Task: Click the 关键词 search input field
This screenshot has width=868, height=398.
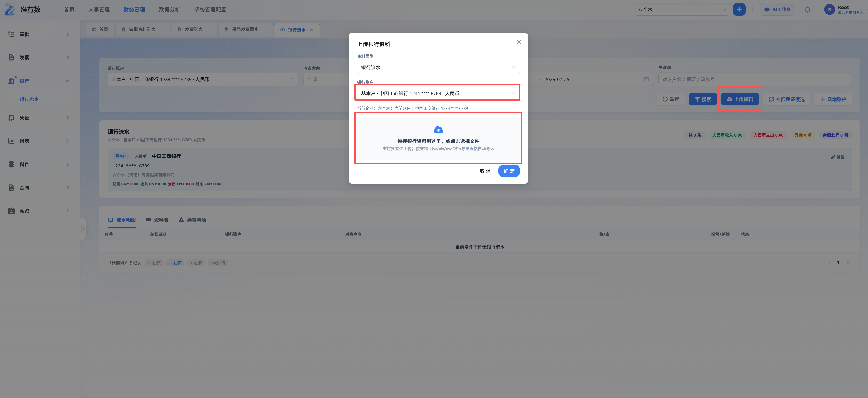Action: tap(755, 80)
